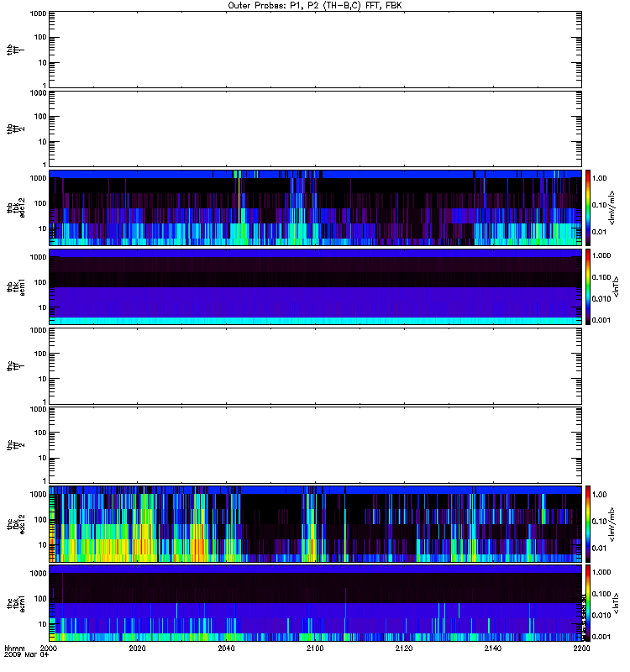Click the '2000' time axis label
This screenshot has width=630, height=672.
[x=49, y=648]
